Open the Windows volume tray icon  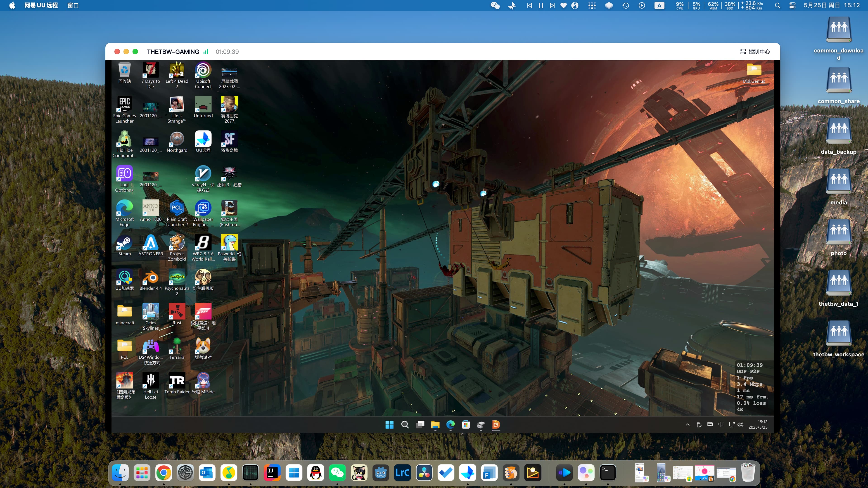point(740,425)
